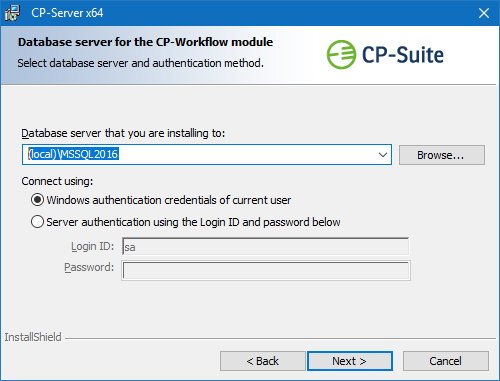Click the 'Database server that you are installing to:' label

(123, 133)
